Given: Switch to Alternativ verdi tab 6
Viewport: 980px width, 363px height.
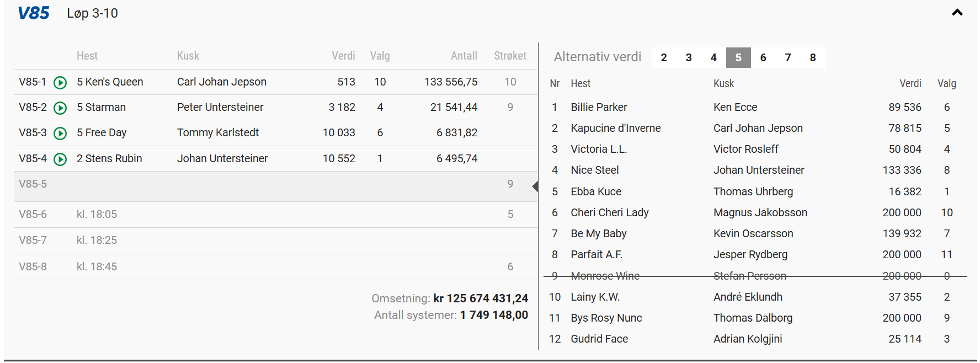Looking at the screenshot, I should [763, 58].
